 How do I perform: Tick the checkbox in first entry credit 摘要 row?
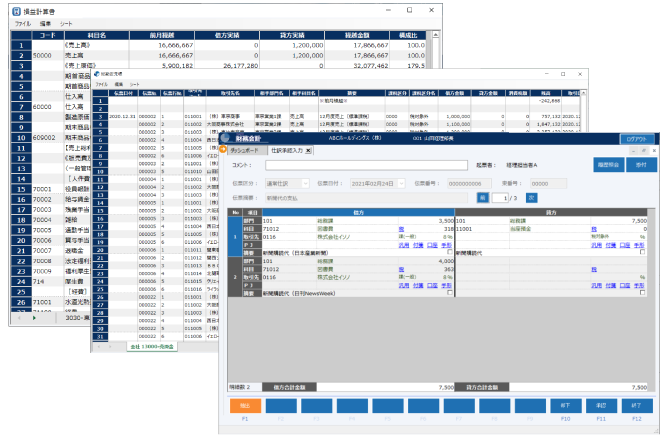tap(640, 252)
